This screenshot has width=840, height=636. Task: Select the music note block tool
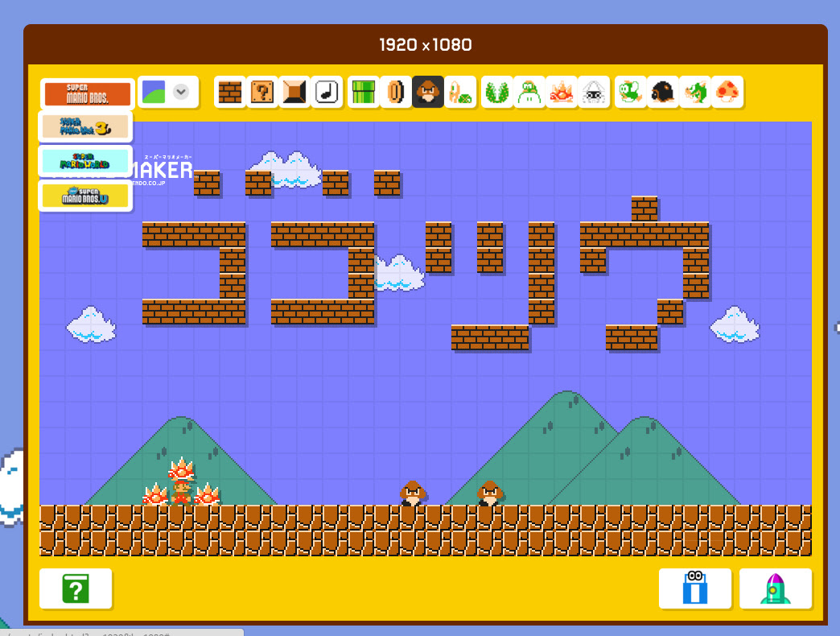326,92
